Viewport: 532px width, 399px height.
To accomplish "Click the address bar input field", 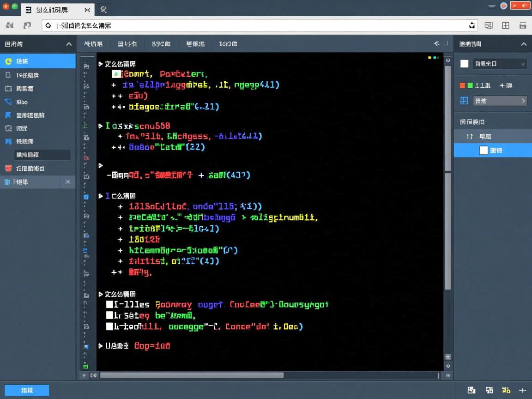I will coord(259,26).
